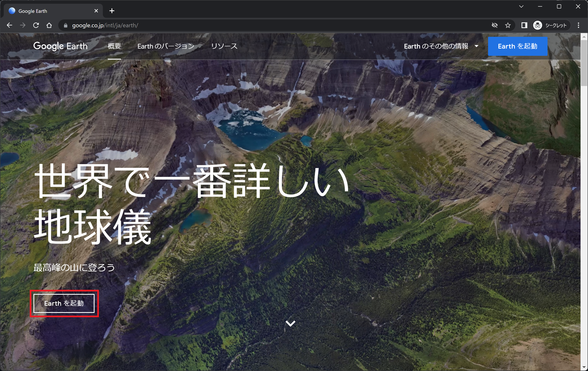Reload the current page
The height and width of the screenshot is (371, 588).
pos(36,25)
